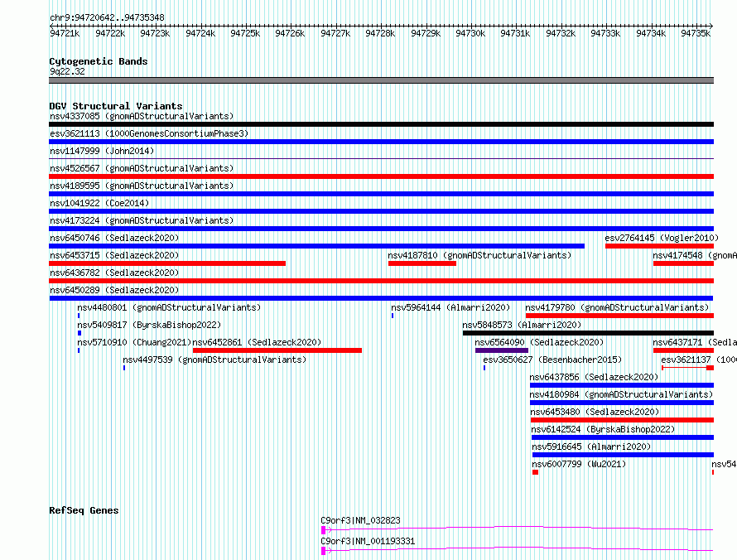The height and width of the screenshot is (560, 737).
Task: Select the red nsv6453715 variant bar
Action: tap(167, 263)
